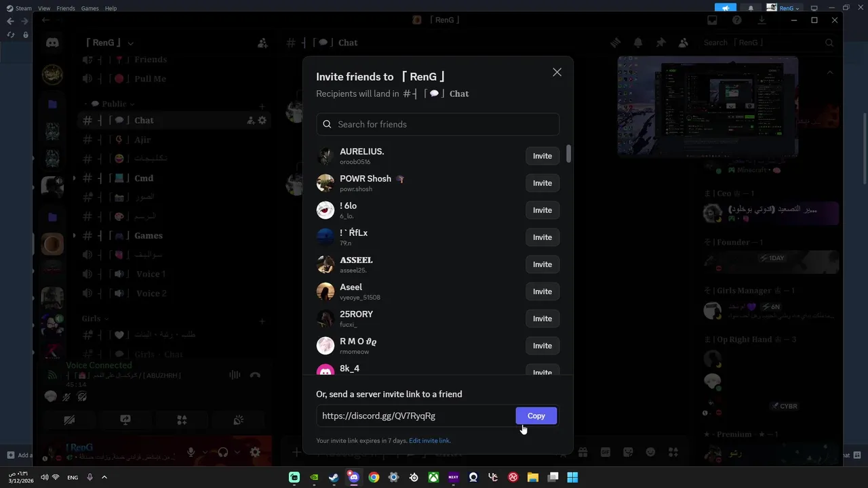
Task: Click the Steam lock security icon
Action: tap(26, 35)
